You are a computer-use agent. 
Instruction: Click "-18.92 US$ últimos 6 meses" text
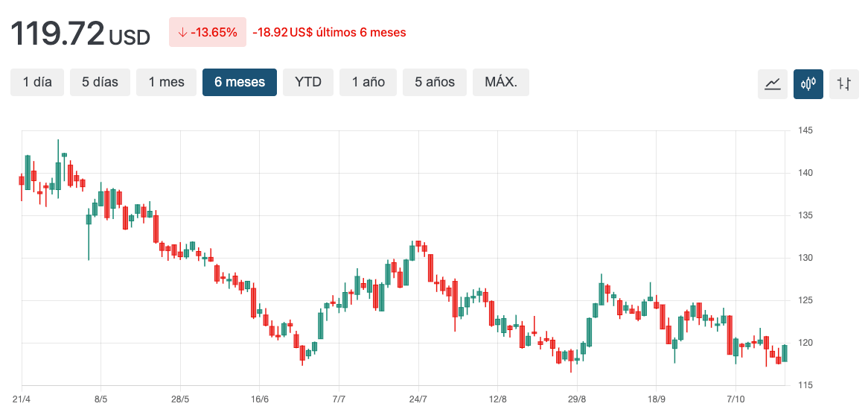point(329,33)
